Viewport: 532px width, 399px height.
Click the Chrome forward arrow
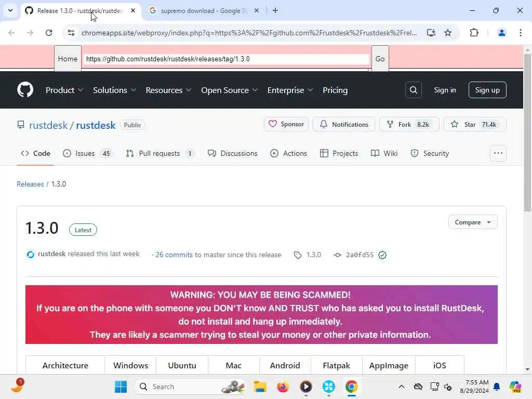[x=30, y=33]
